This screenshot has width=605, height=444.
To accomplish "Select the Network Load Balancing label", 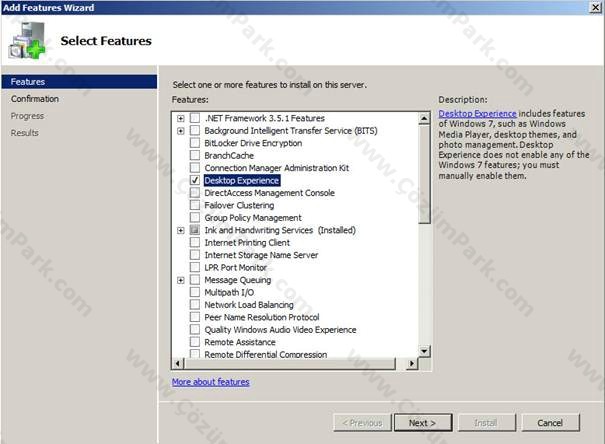I will pyautogui.click(x=249, y=305).
